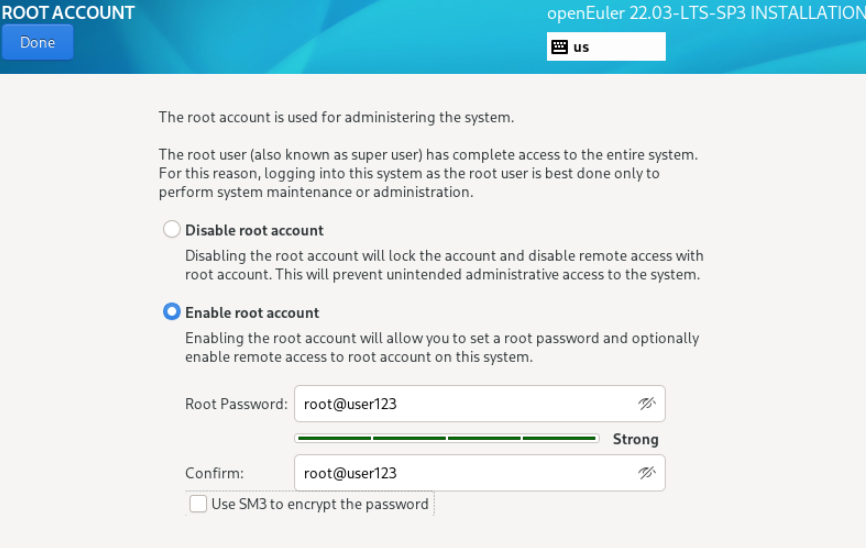The image size is (867, 548).
Task: Enable the SM3 password encryption checkbox
Action: [199, 504]
